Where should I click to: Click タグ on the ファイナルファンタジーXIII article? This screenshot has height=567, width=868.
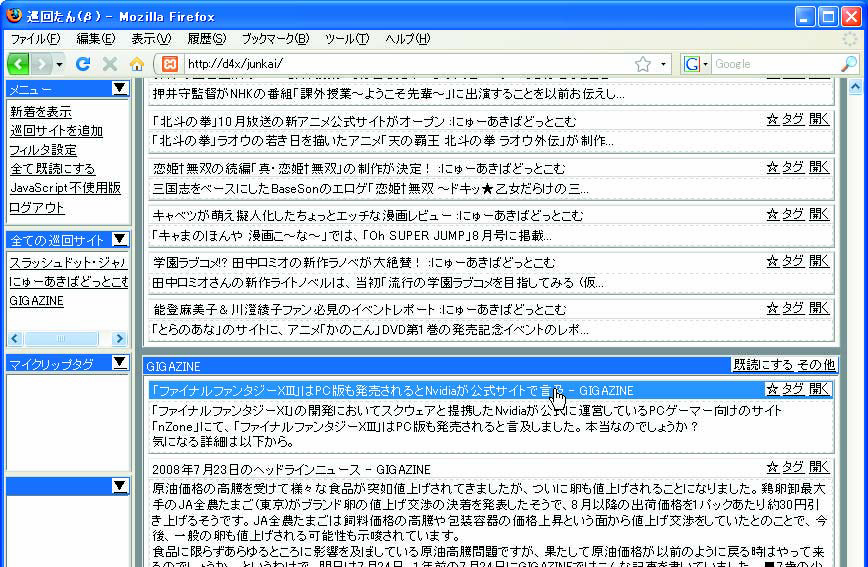click(x=793, y=389)
